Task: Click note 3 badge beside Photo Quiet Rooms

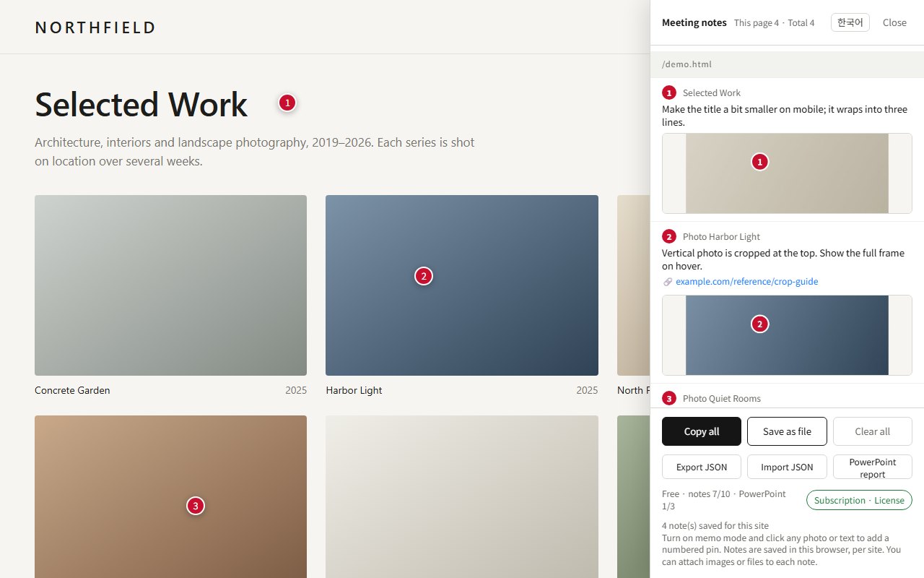Action: 669,398
